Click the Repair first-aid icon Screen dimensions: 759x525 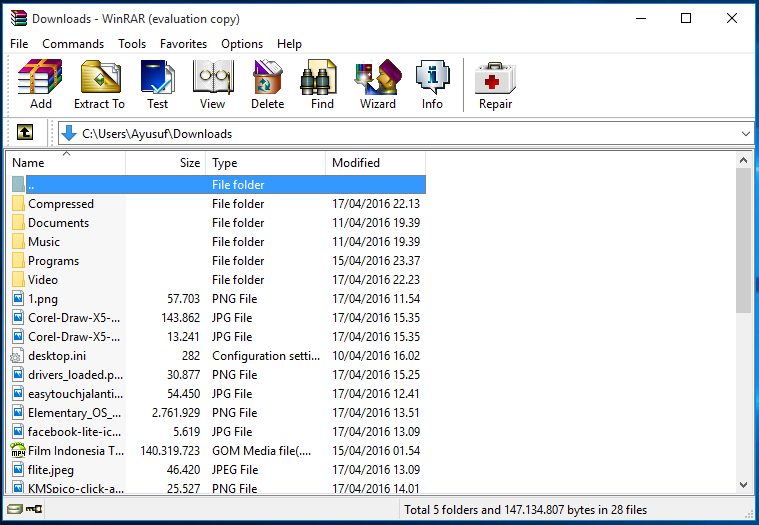tap(495, 78)
